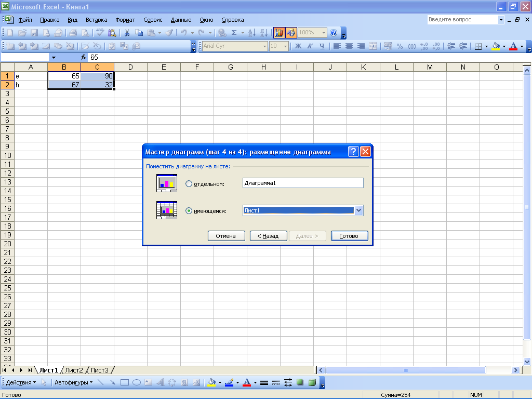Select the "отдельном" radio button
The width and height of the screenshot is (532, 399).
(x=189, y=184)
